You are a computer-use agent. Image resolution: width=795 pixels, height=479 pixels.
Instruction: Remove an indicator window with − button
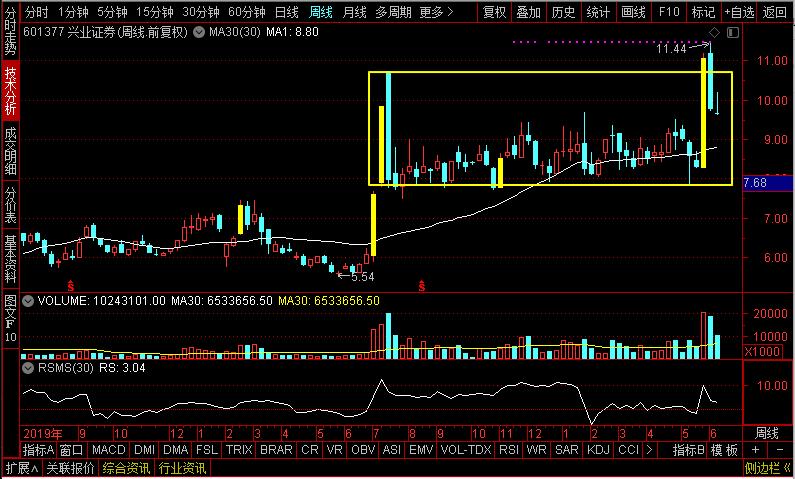[x=780, y=450]
